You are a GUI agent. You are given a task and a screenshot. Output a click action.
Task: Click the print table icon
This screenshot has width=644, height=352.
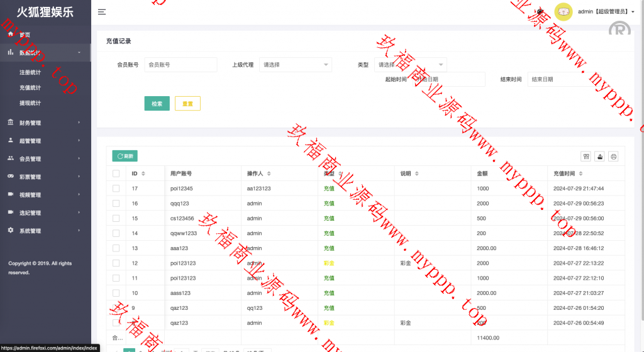614,157
